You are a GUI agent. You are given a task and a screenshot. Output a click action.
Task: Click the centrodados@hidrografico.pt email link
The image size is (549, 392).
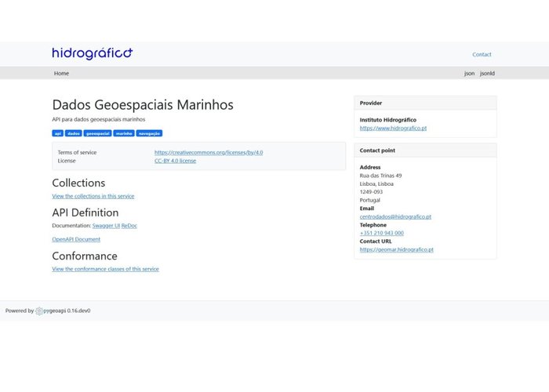point(395,216)
